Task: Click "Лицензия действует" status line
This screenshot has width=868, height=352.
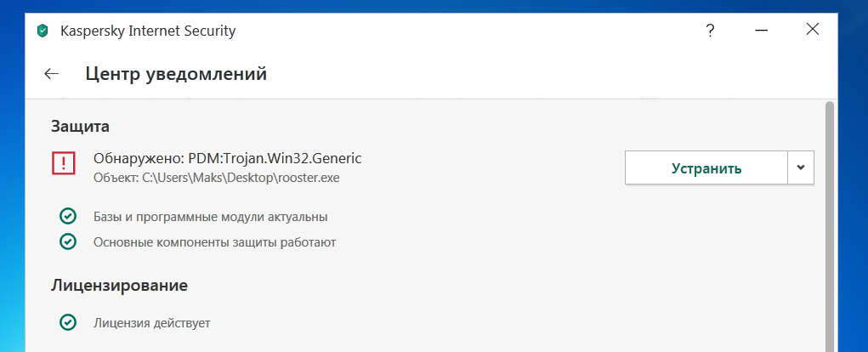Action: 151,323
